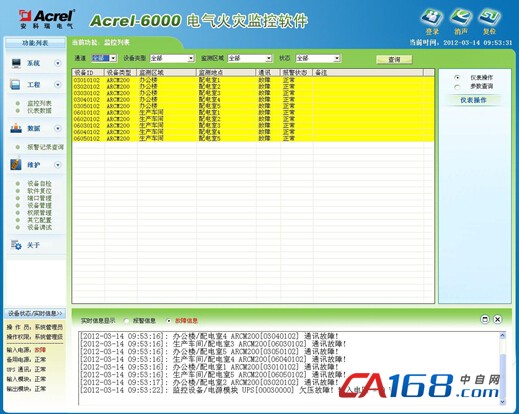Select device row 03050102
The image size is (519, 414).
click(x=253, y=106)
